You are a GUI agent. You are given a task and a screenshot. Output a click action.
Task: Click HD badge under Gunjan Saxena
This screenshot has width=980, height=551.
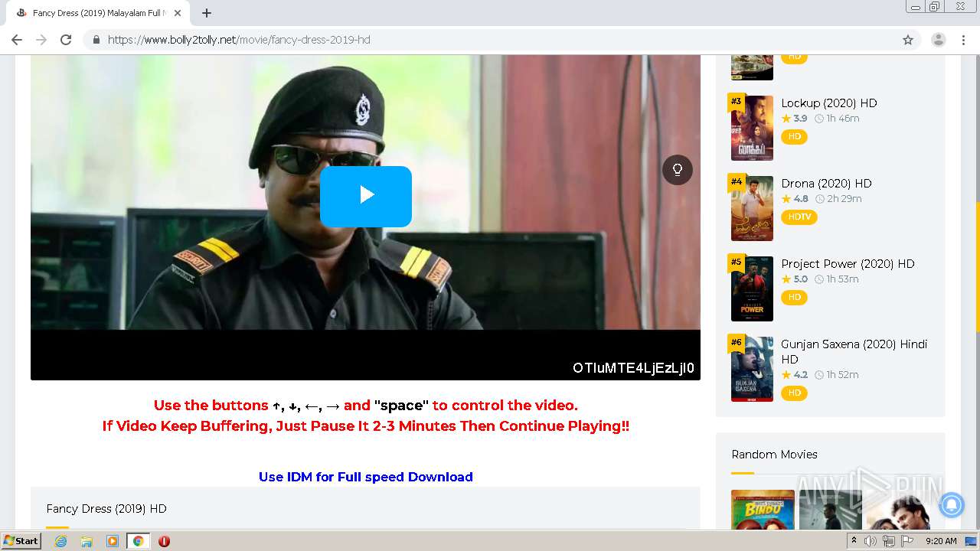tap(794, 393)
